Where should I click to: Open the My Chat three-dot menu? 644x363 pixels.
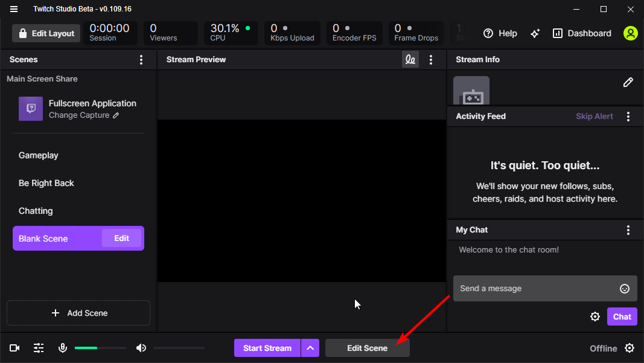pos(628,230)
